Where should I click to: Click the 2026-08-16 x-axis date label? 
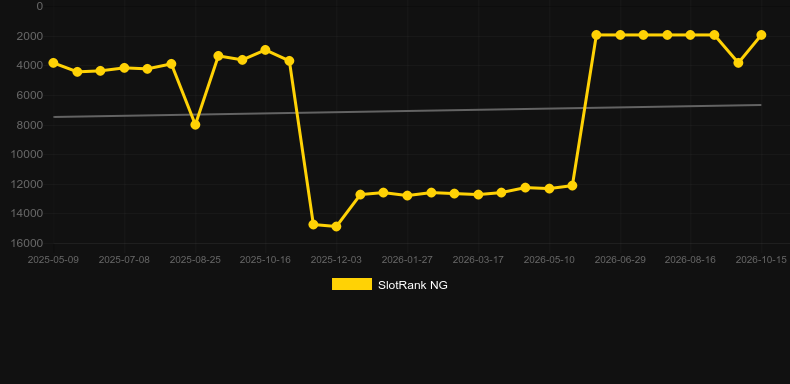point(690,260)
